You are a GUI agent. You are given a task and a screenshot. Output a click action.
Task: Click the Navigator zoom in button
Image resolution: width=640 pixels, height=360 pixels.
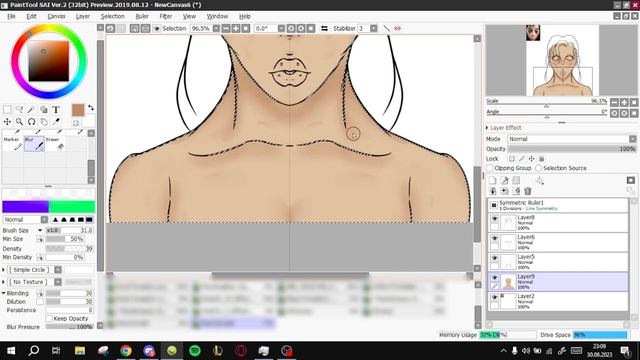point(624,102)
